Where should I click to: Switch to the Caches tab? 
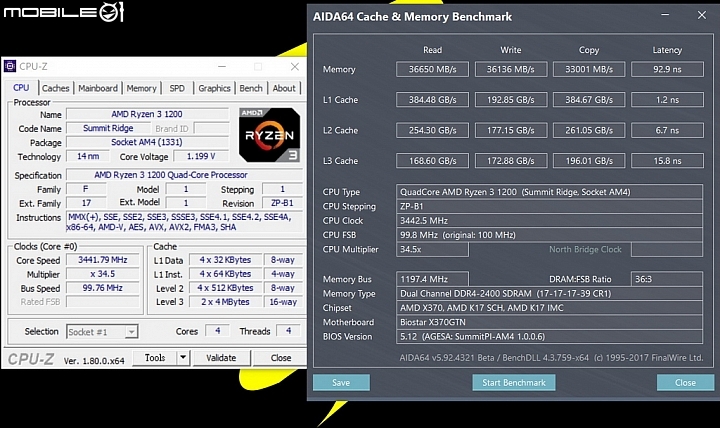(x=56, y=88)
